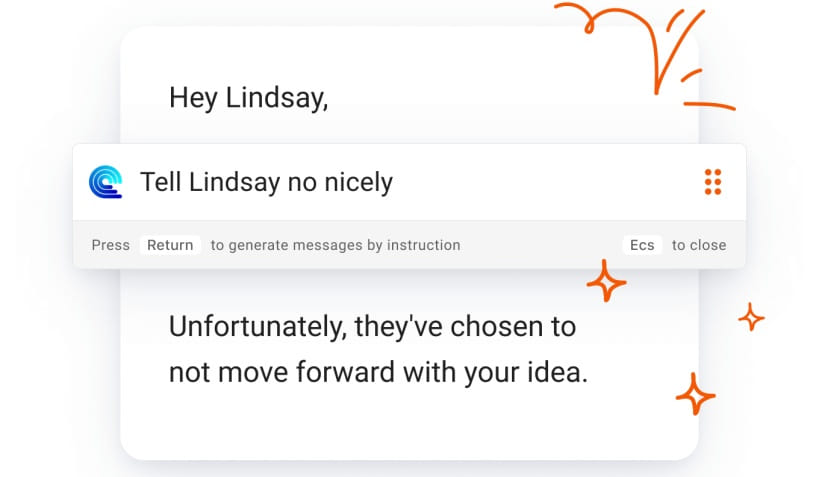819x477 pixels.
Task: Click the "to close" hint text
Action: click(699, 245)
